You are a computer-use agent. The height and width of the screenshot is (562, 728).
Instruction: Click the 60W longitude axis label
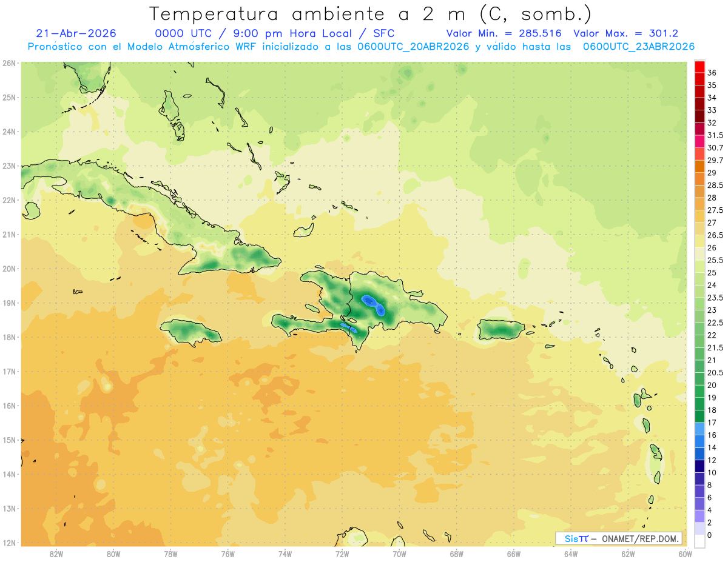[x=685, y=554]
